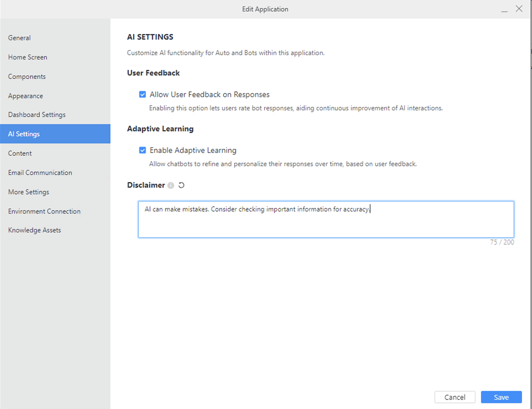Select the Components sidebar item

(x=27, y=76)
